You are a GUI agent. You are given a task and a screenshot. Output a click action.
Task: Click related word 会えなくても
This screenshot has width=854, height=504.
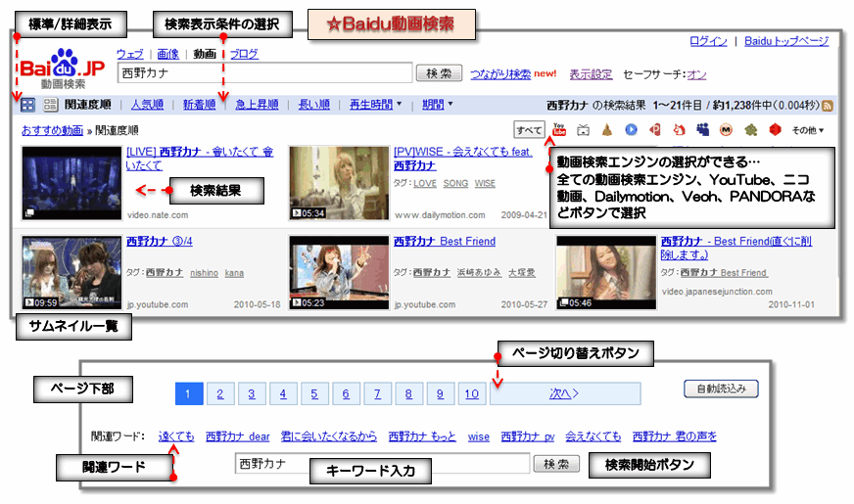[x=593, y=436]
